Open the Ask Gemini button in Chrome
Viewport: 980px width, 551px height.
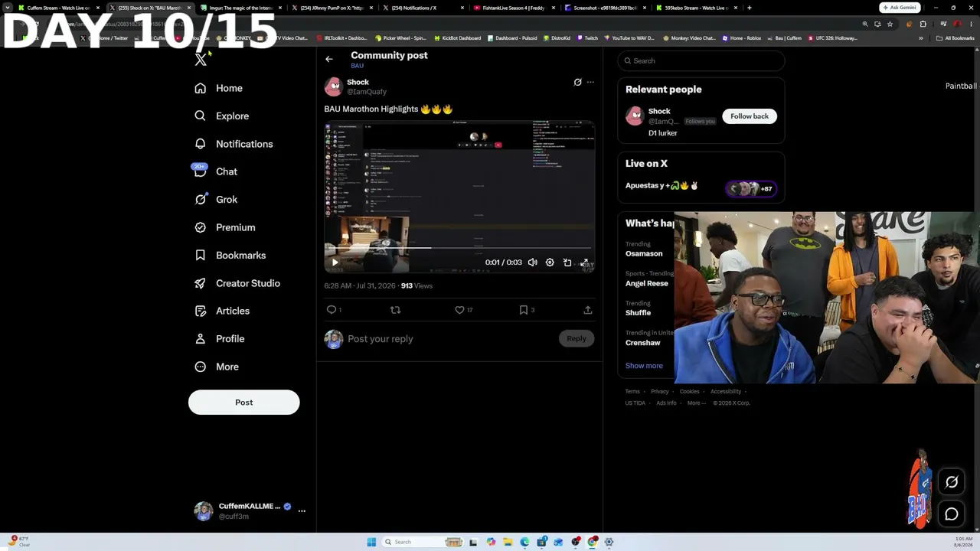point(900,8)
